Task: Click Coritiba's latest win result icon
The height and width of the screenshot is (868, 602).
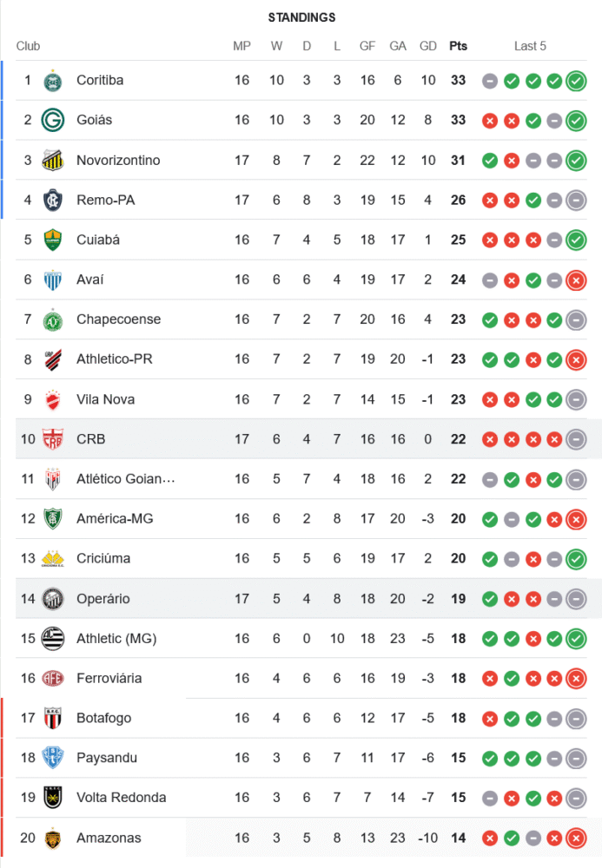Action: [575, 82]
